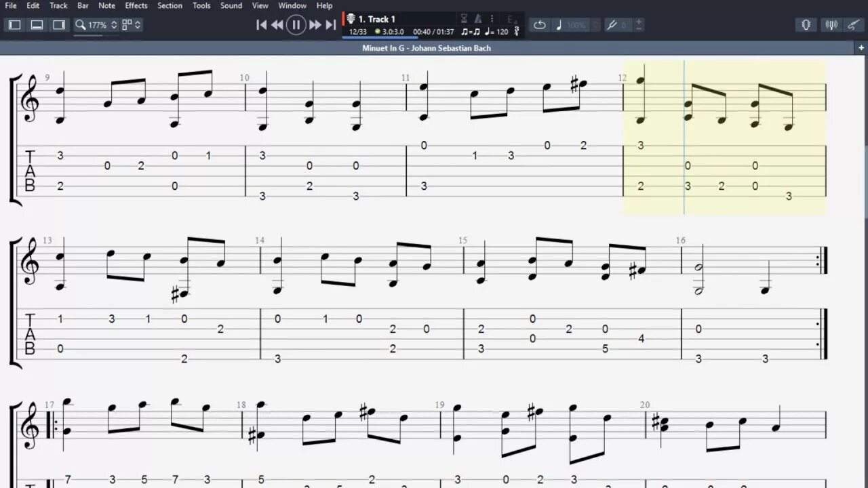This screenshot has width=868, height=488.
Task: Expand the layout mode stepper arrows
Action: click(138, 25)
